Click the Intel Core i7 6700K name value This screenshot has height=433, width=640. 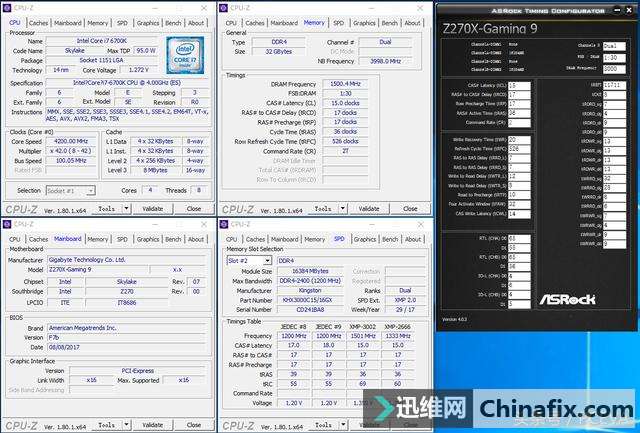[x=102, y=41]
